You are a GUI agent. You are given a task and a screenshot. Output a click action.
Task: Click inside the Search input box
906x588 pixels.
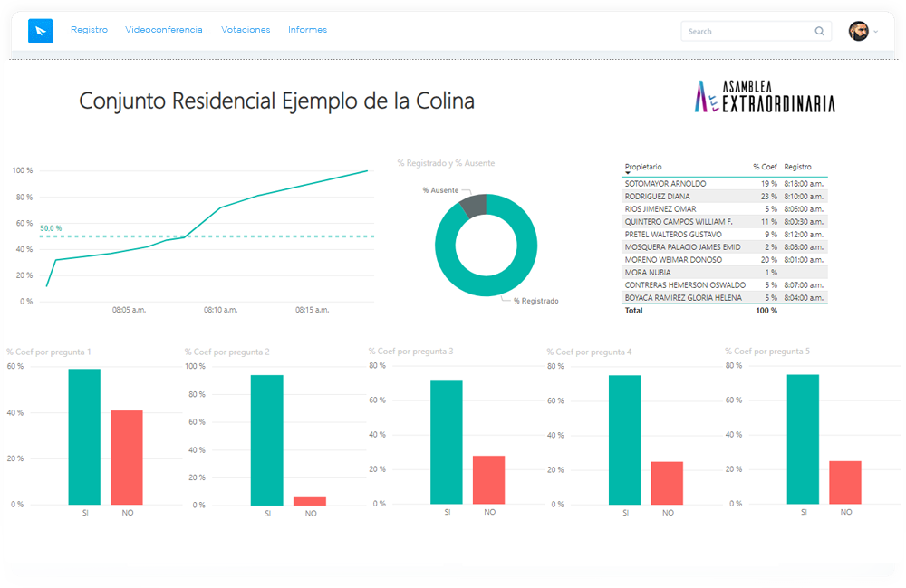[x=743, y=30]
